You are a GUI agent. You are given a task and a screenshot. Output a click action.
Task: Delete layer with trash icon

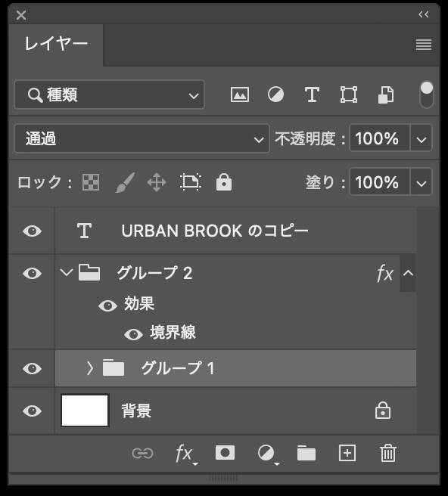388,453
